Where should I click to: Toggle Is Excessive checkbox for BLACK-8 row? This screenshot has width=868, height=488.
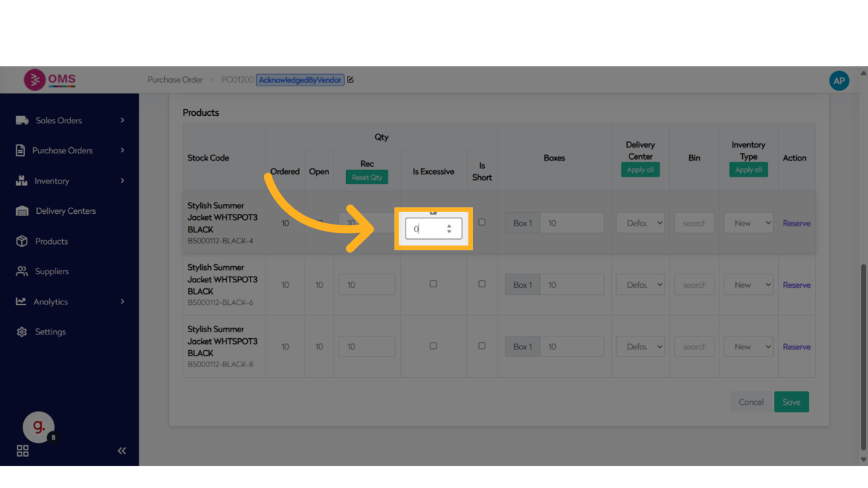pyautogui.click(x=433, y=346)
